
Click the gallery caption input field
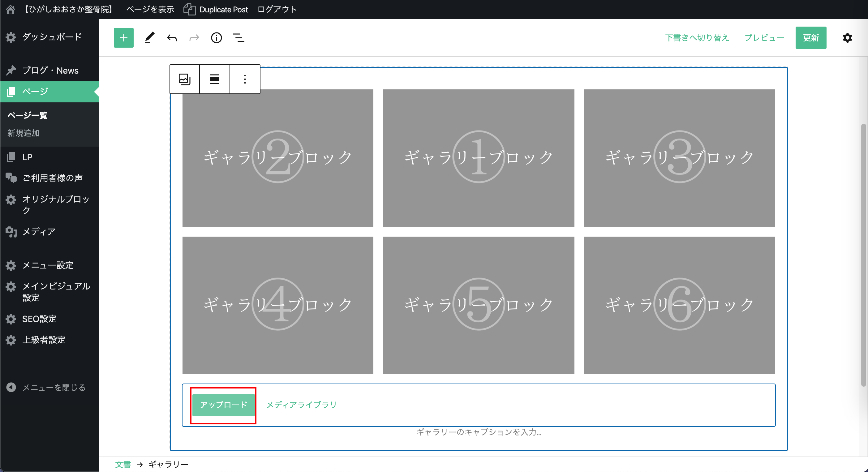[479, 432]
